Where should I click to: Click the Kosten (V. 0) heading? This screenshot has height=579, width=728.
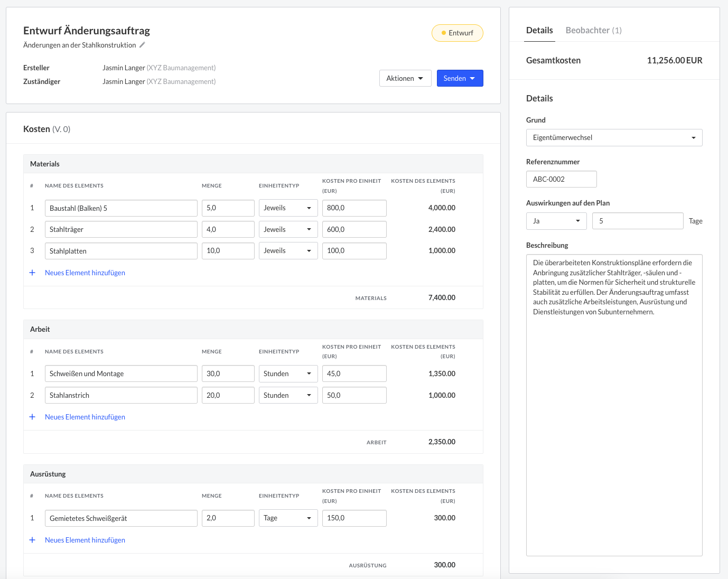(46, 129)
